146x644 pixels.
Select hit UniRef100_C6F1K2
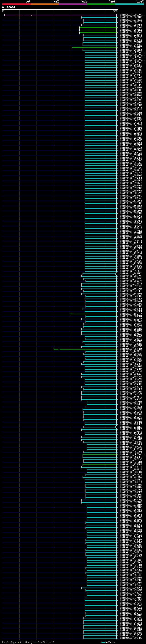click(131, 30)
